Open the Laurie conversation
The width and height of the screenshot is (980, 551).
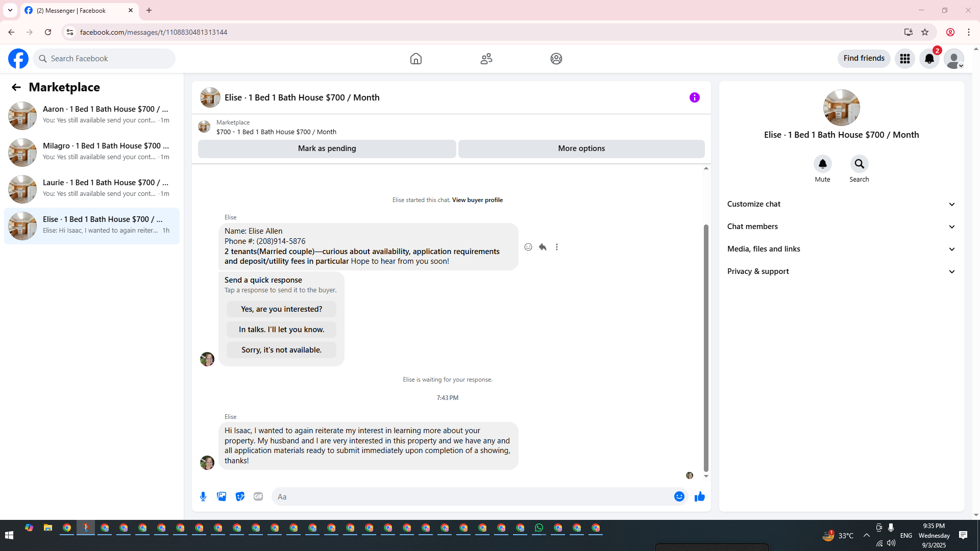[x=92, y=189]
